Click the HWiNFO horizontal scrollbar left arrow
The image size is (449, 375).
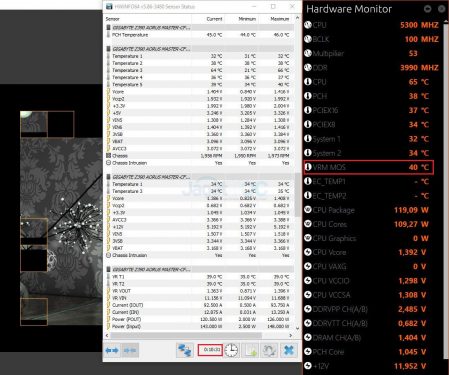coord(107,335)
